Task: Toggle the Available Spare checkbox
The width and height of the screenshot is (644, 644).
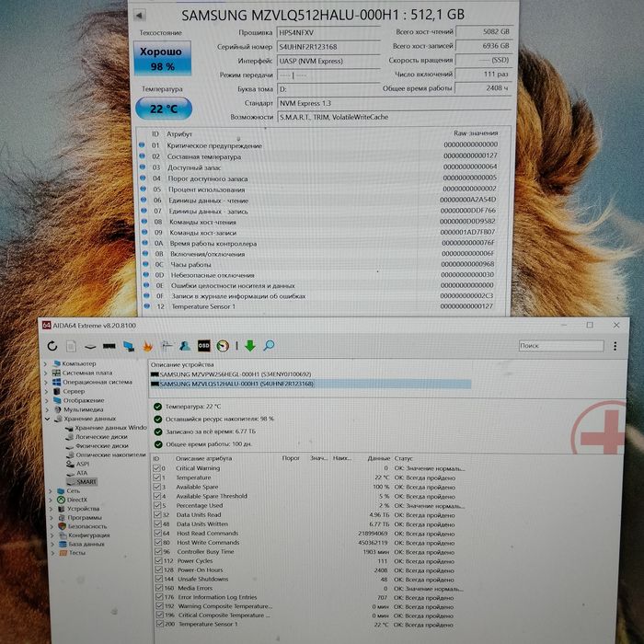Action: [156, 487]
